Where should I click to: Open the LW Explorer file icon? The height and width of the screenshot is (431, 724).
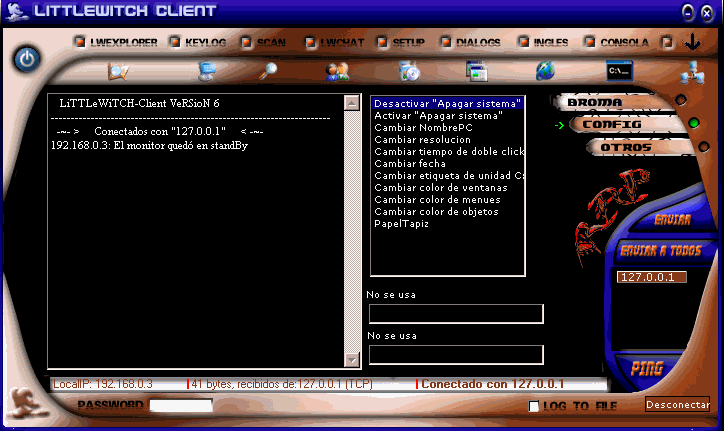click(119, 71)
